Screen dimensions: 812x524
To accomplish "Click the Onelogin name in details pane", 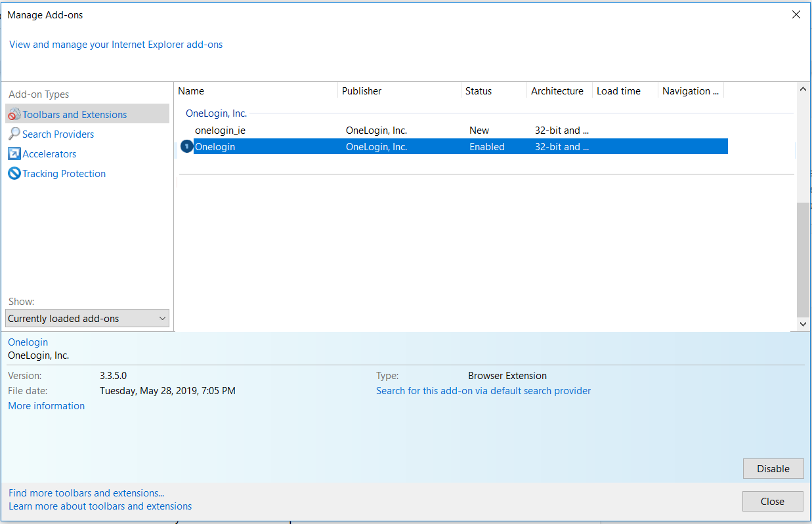I will pyautogui.click(x=28, y=342).
